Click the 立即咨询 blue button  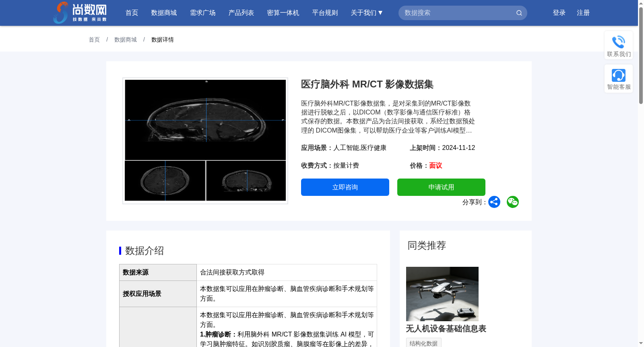[345, 187]
